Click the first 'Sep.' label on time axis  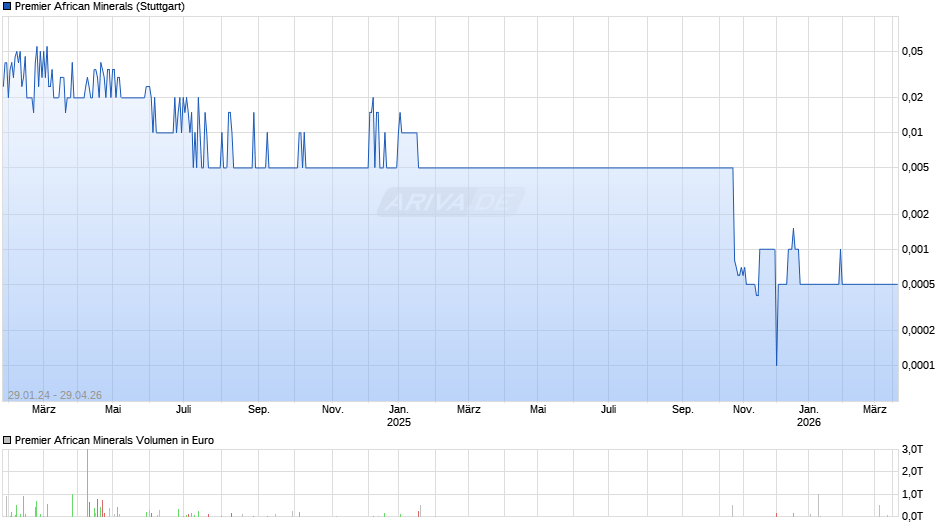pyautogui.click(x=259, y=410)
